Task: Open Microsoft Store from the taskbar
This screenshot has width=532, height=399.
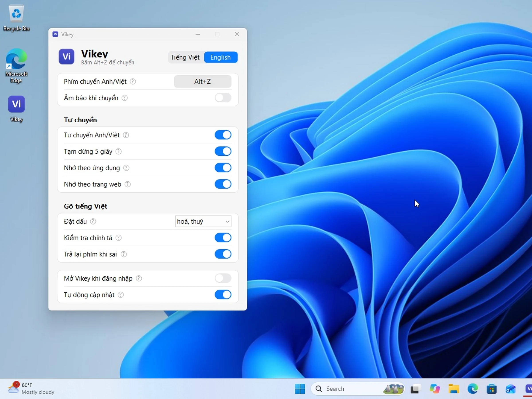Action: 491,389
